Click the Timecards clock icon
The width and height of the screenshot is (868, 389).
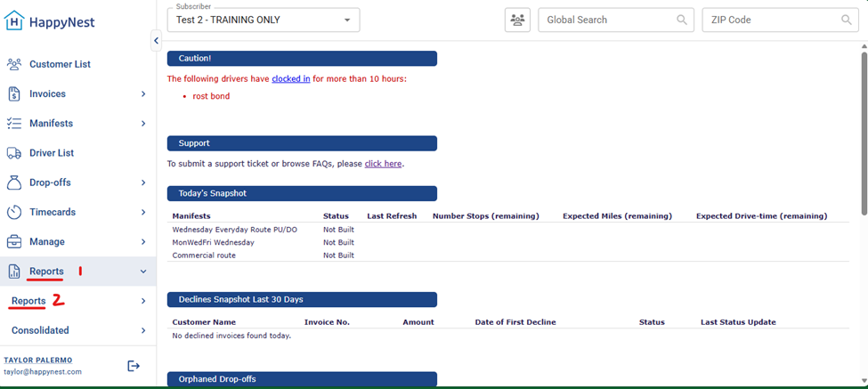point(14,212)
